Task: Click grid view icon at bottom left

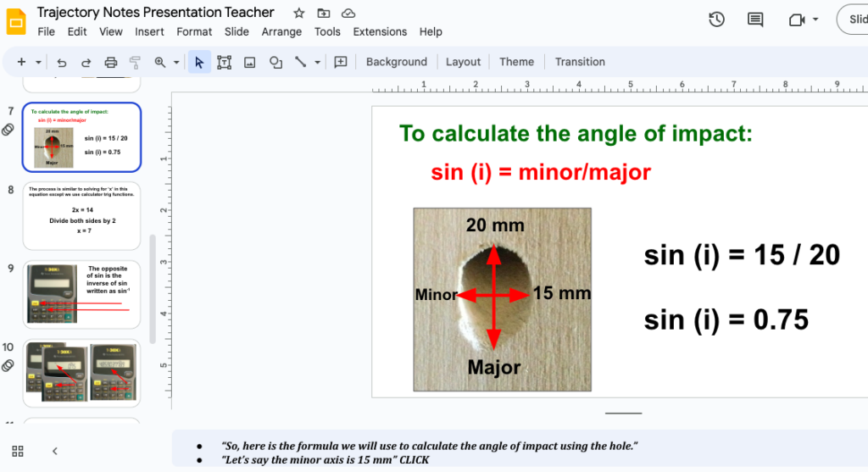Action: 18,451
